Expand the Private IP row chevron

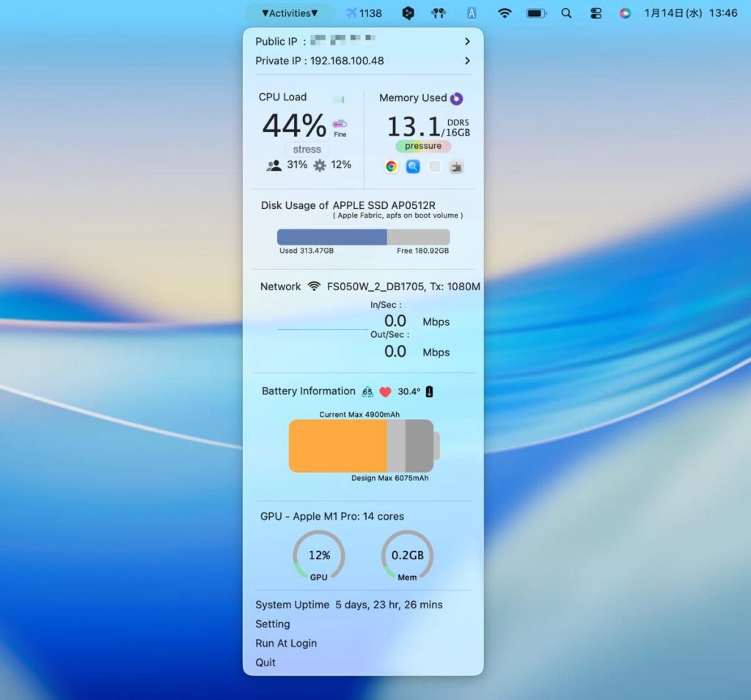pyautogui.click(x=467, y=61)
